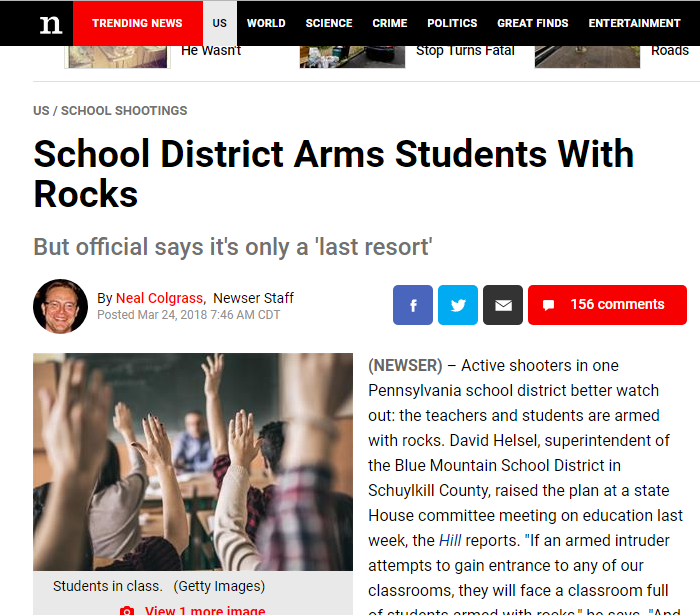Share article via Twitter bird icon
700x615 pixels.
(x=458, y=305)
